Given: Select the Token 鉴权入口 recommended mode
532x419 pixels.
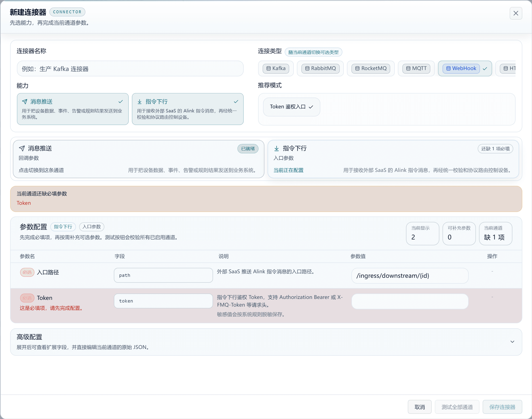Looking at the screenshot, I should [x=291, y=107].
